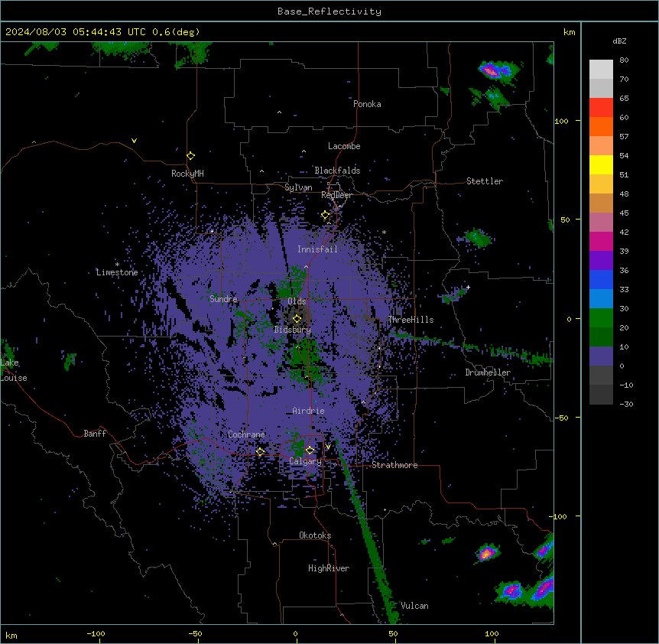Click the Okotoks city label
The image size is (659, 644).
315,535
